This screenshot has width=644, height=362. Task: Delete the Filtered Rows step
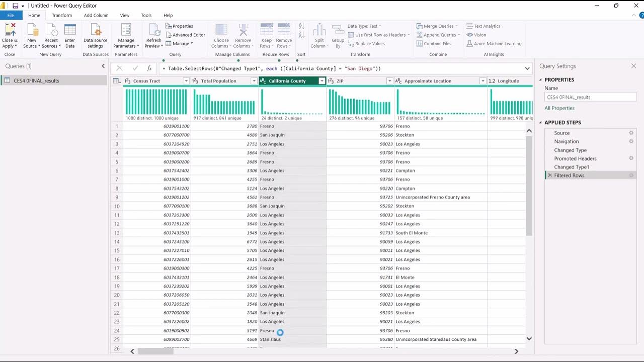(550, 175)
